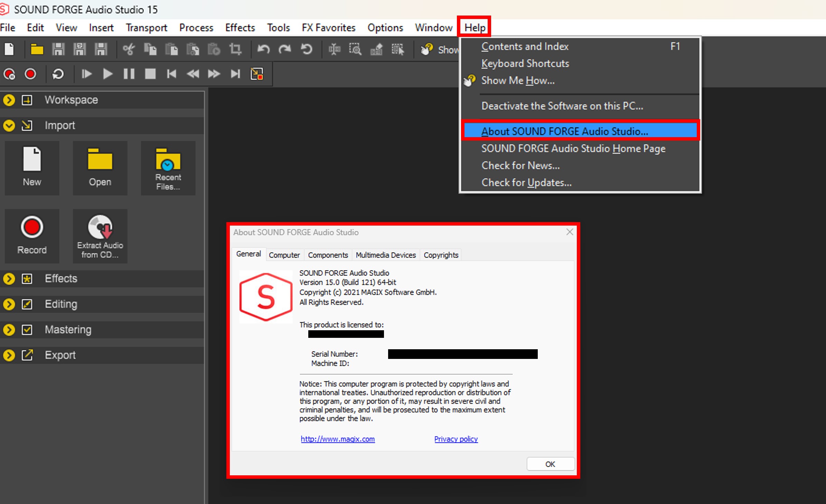
Task: Expand the Mastering section
Action: (x=9, y=330)
